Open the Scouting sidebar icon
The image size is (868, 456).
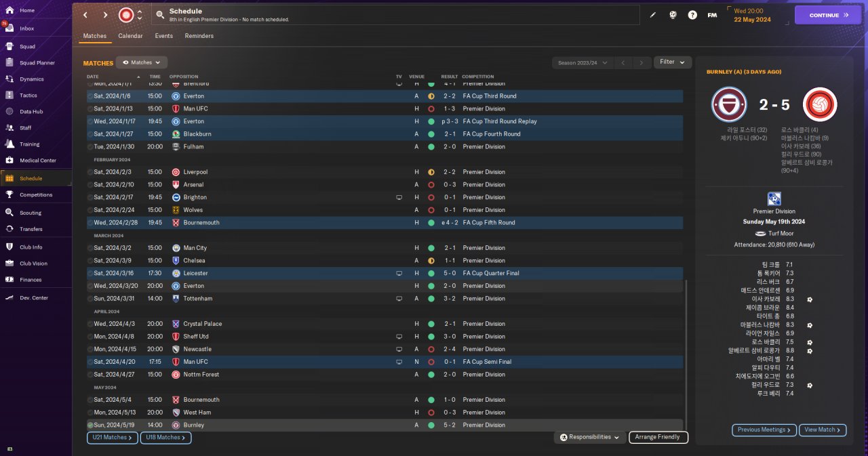click(x=9, y=212)
